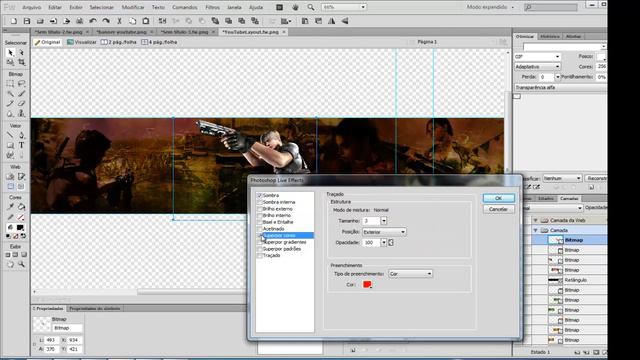The width and height of the screenshot is (640, 360).
Task: Open the GIF export format dropdown
Action: click(x=537, y=56)
